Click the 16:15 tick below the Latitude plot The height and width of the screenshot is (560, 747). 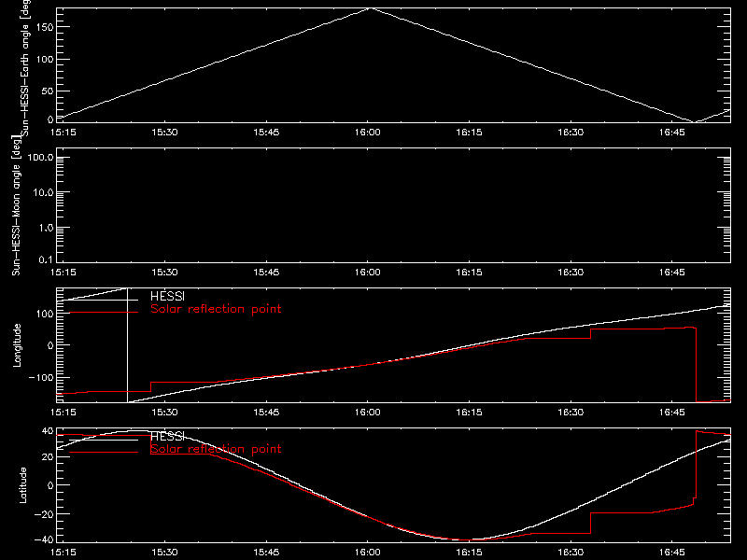pyautogui.click(x=470, y=553)
